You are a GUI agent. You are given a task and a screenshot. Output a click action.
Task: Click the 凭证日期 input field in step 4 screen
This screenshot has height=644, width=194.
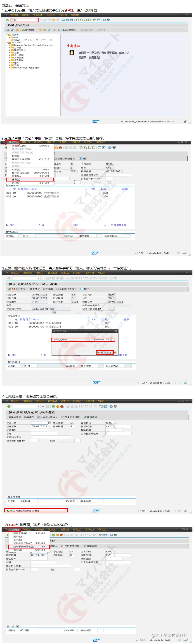40,423
